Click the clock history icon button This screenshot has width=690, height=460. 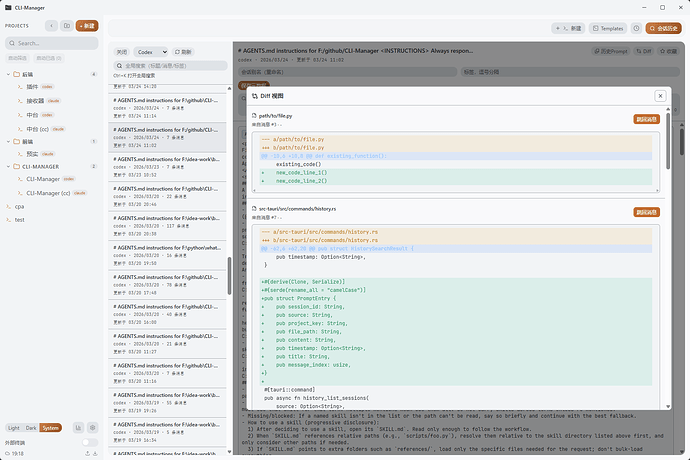(636, 28)
